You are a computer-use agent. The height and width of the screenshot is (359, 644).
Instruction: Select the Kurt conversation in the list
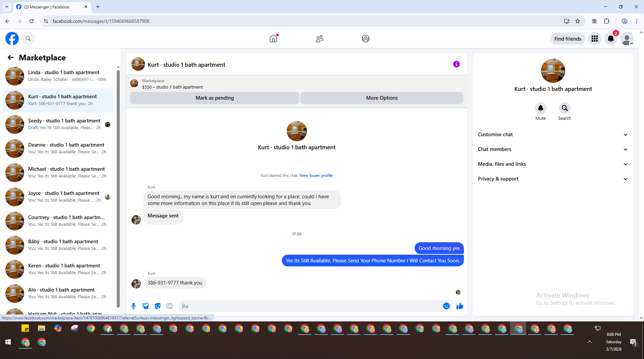[x=58, y=100]
